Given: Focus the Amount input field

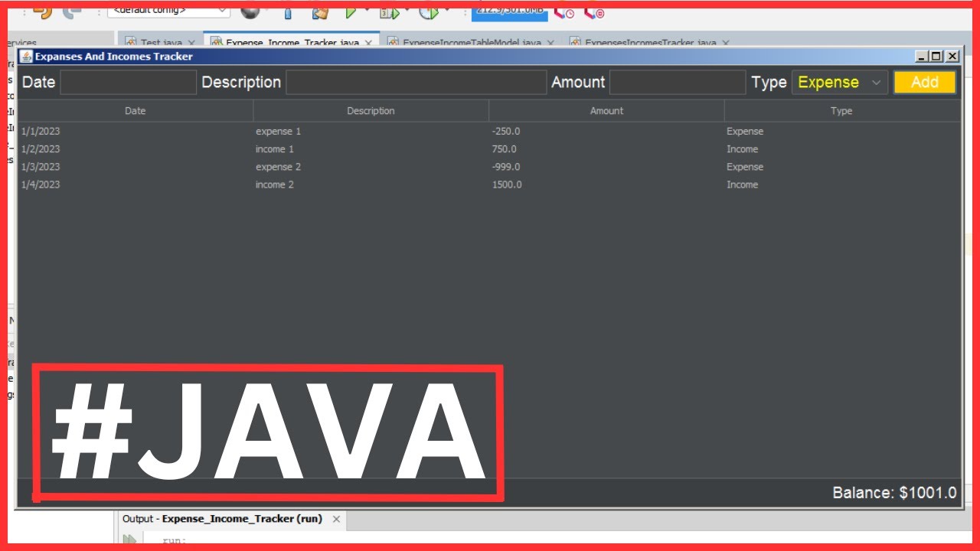Looking at the screenshot, I should tap(678, 83).
